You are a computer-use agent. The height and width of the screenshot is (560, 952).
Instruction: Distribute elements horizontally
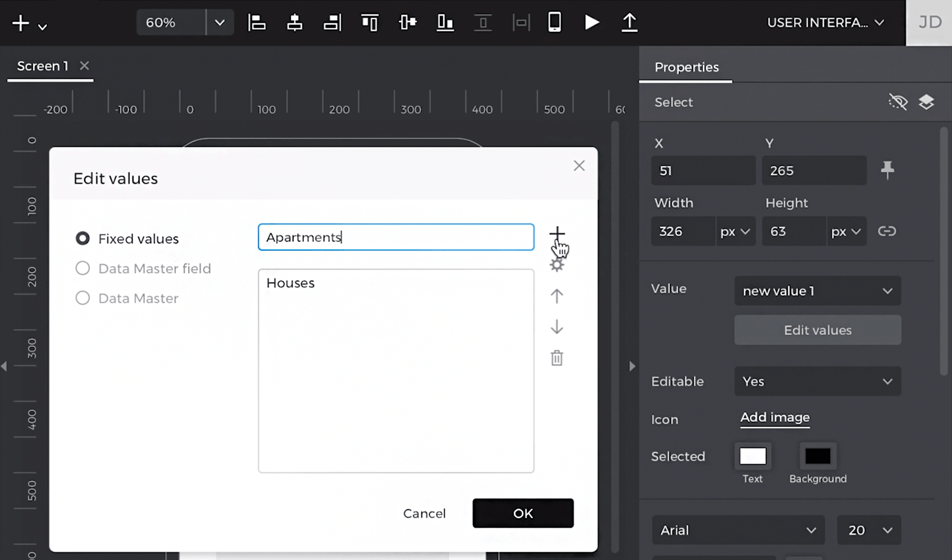(x=521, y=23)
